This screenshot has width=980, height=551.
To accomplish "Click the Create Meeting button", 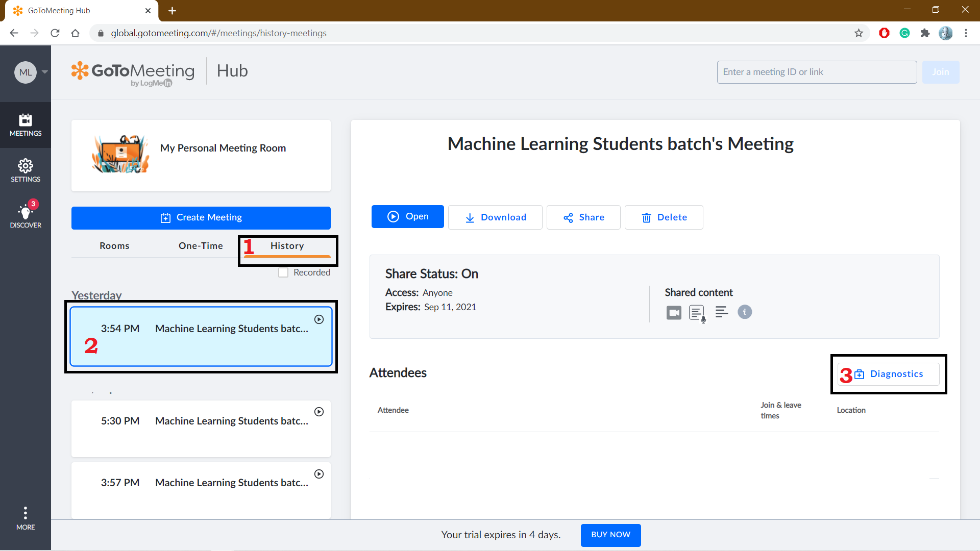I will pos(201,217).
